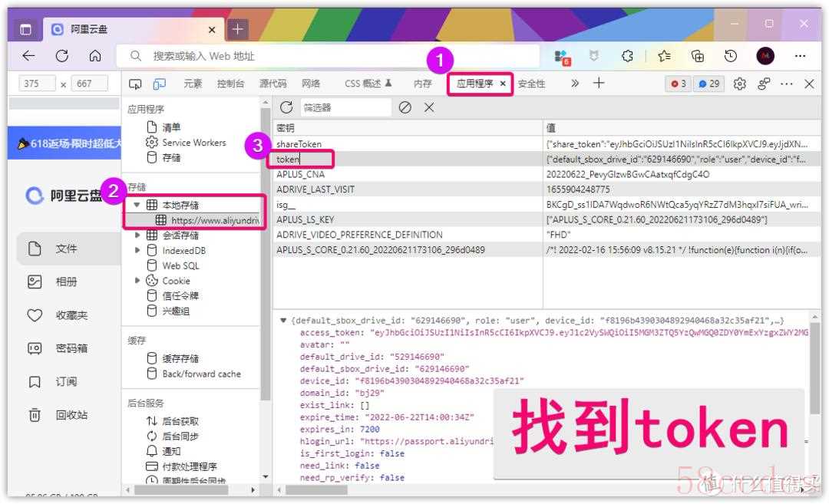Switch to the 内存 tab
Screen dimensions: 829x504
pos(423,84)
